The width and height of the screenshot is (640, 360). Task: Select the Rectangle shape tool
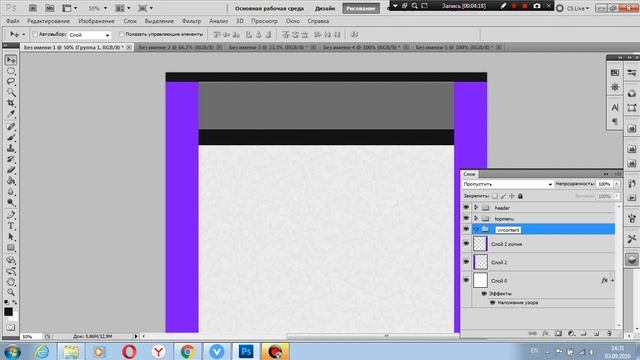pos(11,247)
